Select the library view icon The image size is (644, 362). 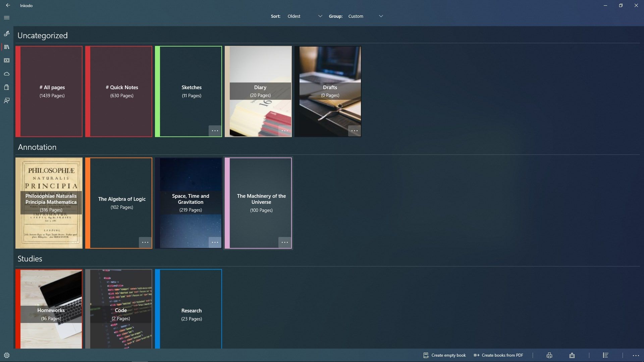point(6,47)
